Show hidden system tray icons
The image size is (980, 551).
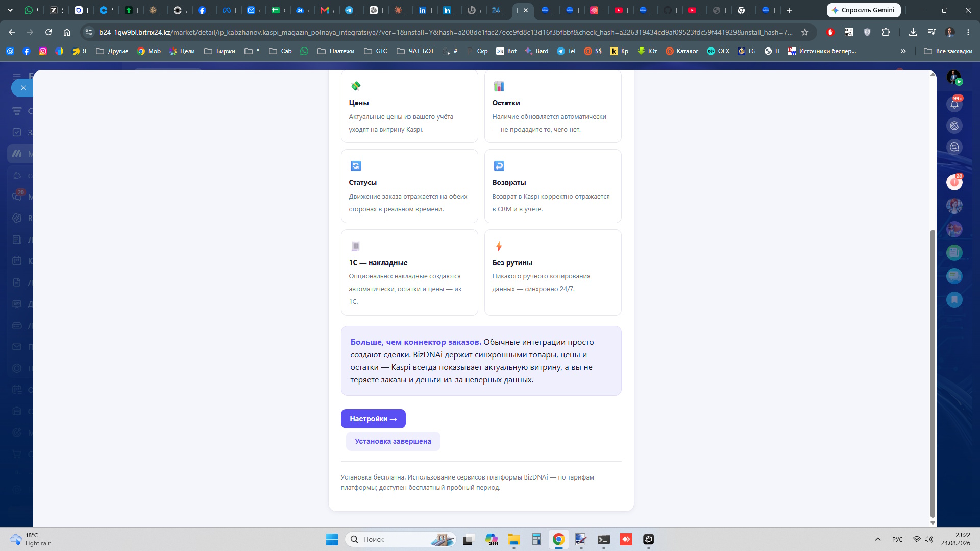(x=878, y=539)
